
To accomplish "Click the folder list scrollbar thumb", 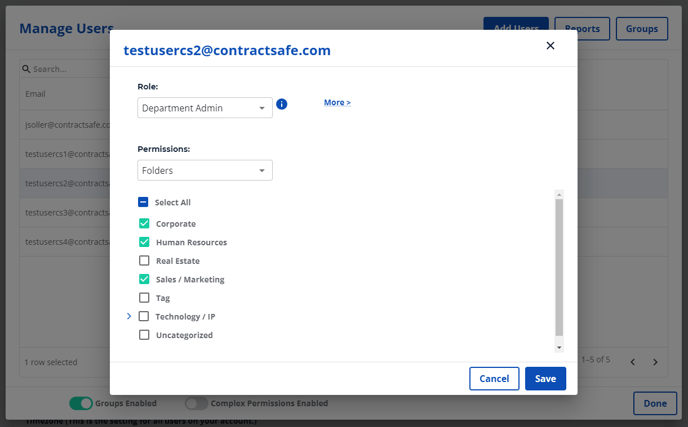I will (559, 267).
